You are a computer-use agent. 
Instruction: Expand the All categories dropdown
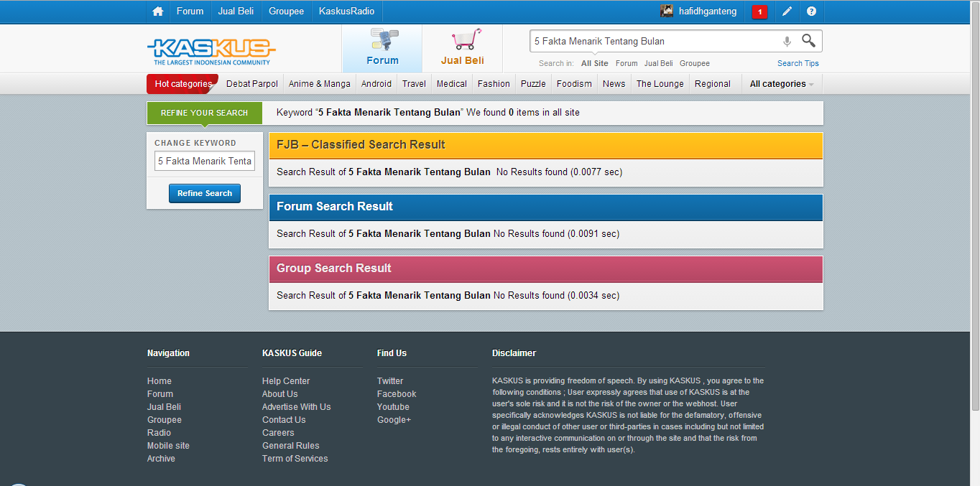tap(782, 84)
